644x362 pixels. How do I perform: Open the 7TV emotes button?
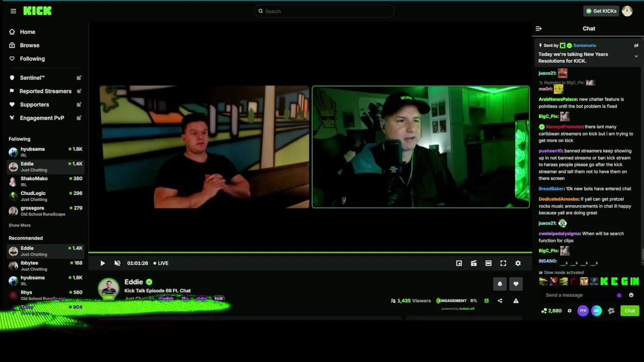coord(583,311)
